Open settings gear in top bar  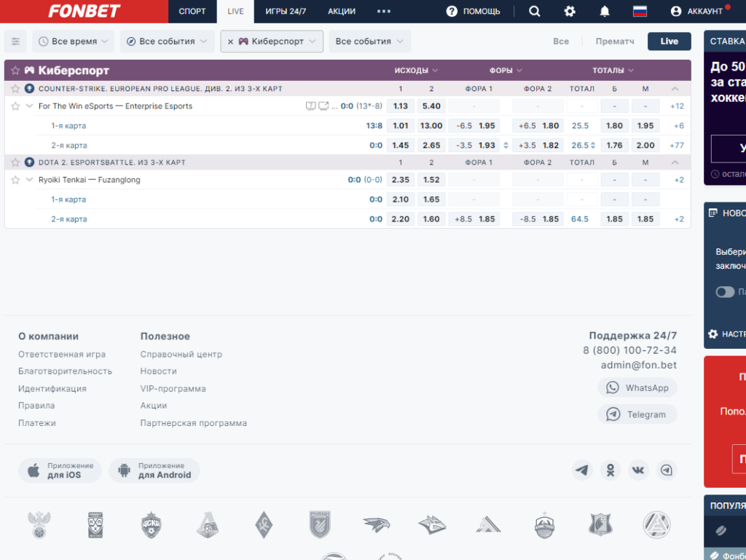570,11
